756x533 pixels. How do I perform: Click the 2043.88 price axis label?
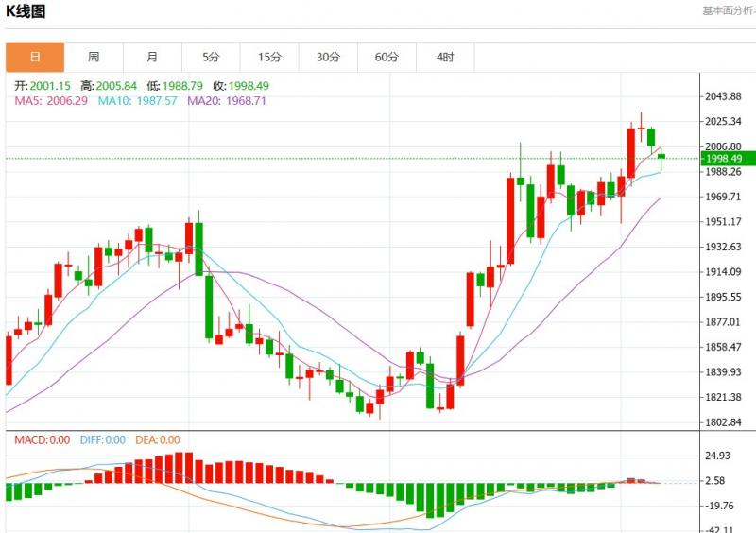(x=724, y=96)
